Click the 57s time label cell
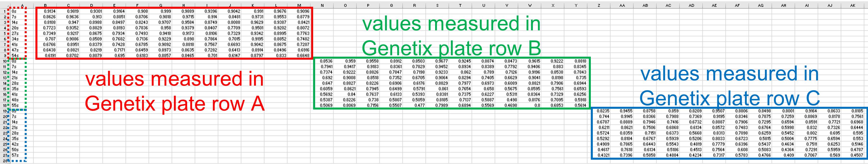Viewport: 868px width, 165px height. pos(22,155)
